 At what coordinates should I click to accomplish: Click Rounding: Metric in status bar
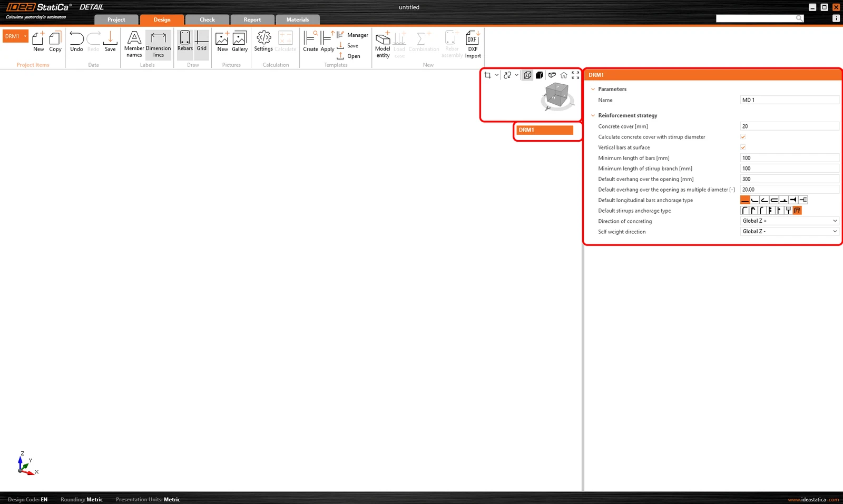pos(82,500)
